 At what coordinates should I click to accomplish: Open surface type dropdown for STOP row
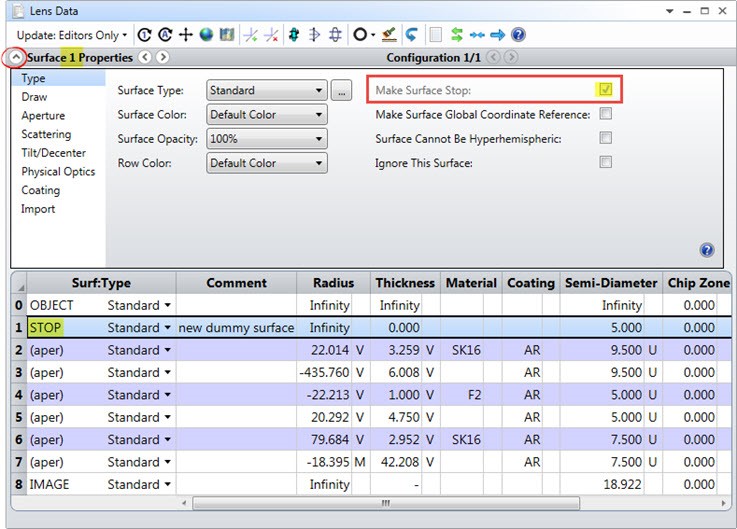(168, 328)
